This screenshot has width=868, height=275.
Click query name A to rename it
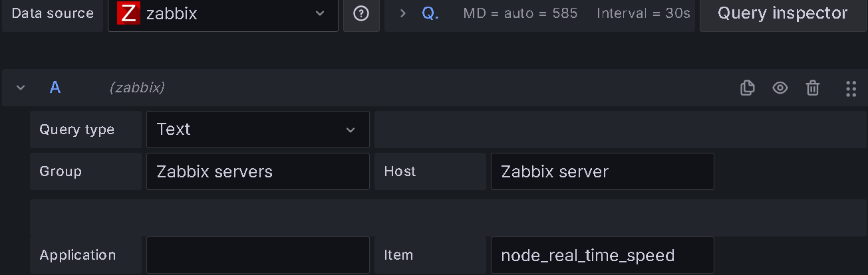[x=55, y=88]
